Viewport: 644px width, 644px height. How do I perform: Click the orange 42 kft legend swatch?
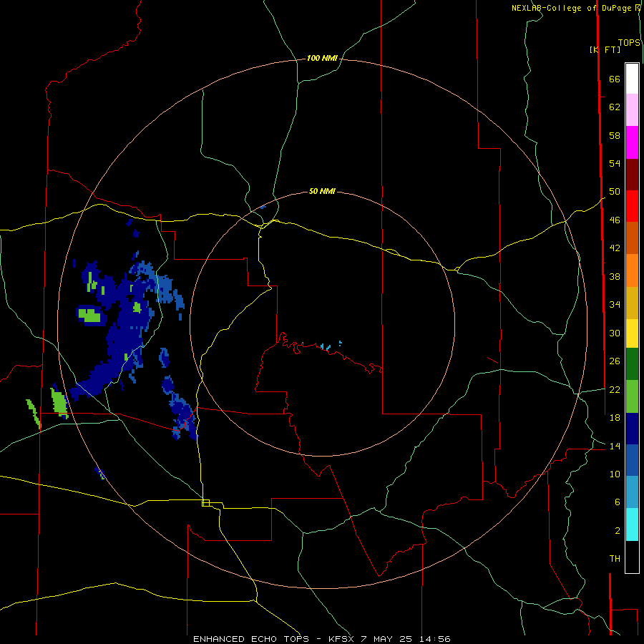[632, 270]
